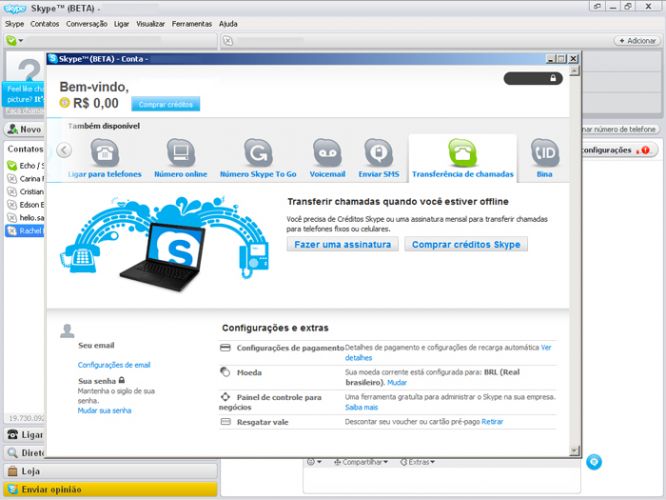The image size is (666, 500).
Task: Open the Conversação menu
Action: tap(87, 24)
